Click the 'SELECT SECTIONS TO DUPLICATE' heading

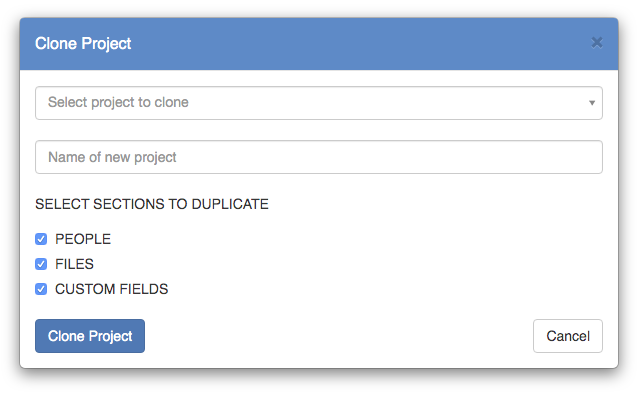click(152, 204)
